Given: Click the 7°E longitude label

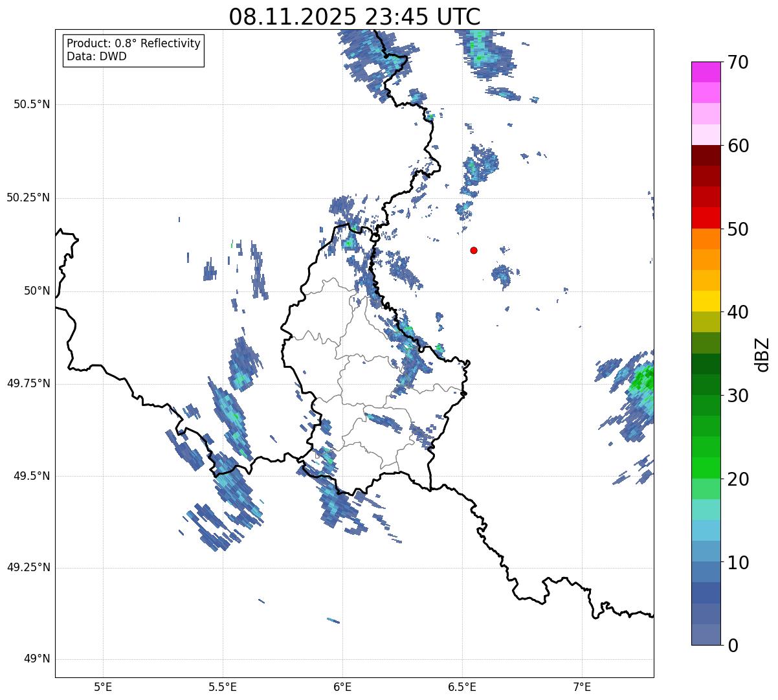Looking at the screenshot, I should tap(582, 686).
